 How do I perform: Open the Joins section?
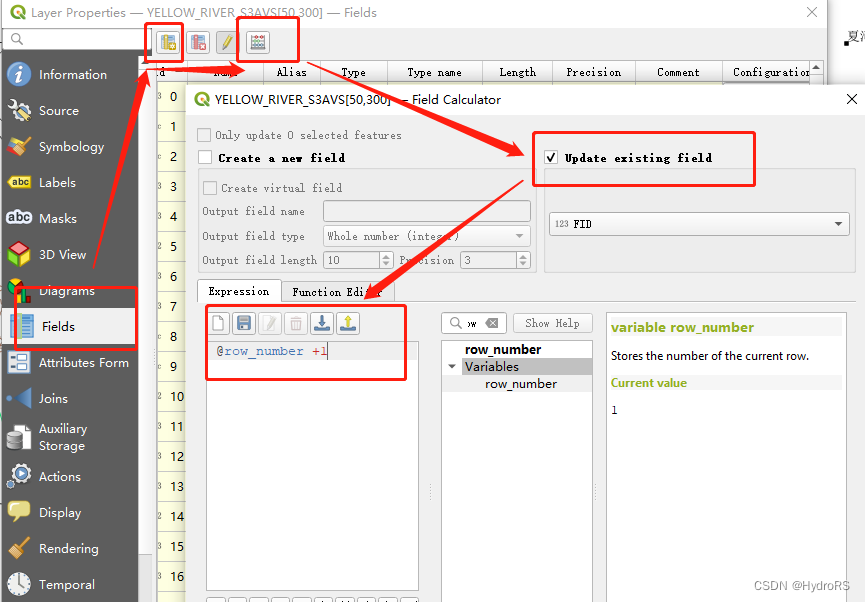click(70, 398)
